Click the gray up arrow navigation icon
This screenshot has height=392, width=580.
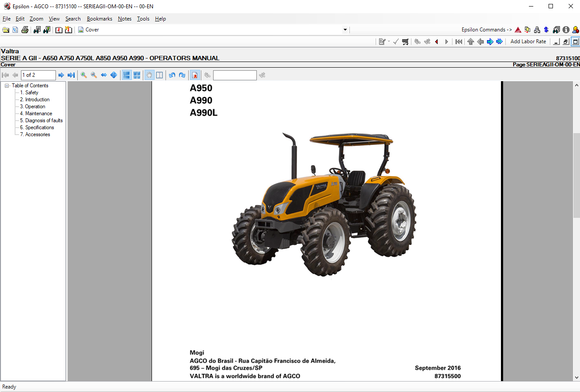pyautogui.click(x=470, y=41)
